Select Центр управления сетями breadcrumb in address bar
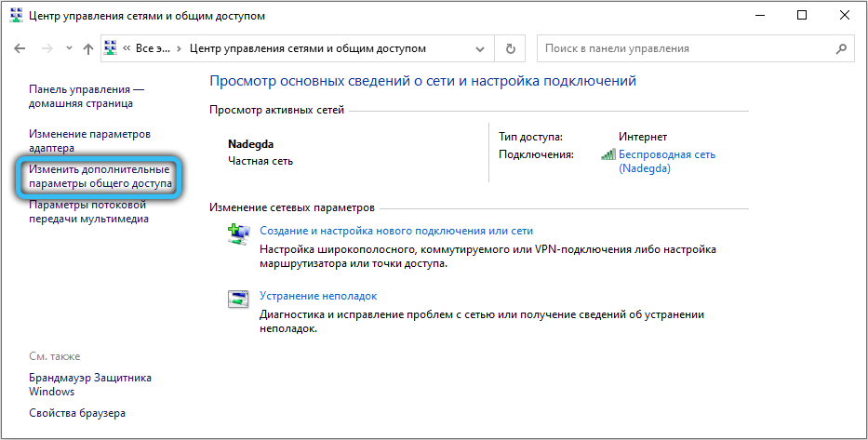The image size is (868, 440). [307, 48]
